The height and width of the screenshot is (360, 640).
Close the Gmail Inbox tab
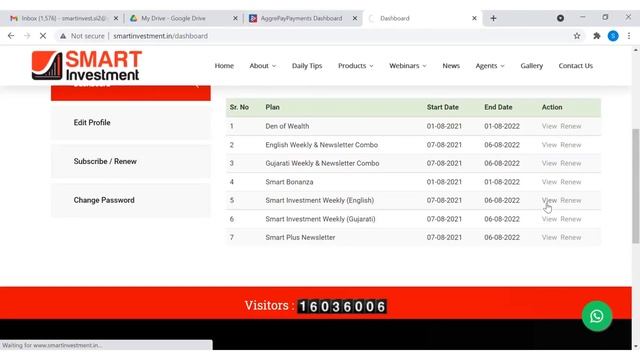tap(116, 18)
